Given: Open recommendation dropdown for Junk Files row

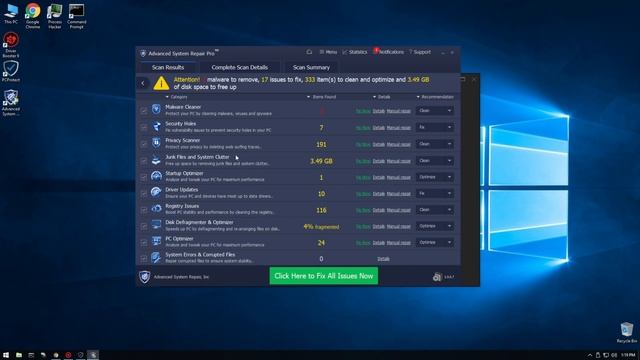Looking at the screenshot, I should pos(435,161).
